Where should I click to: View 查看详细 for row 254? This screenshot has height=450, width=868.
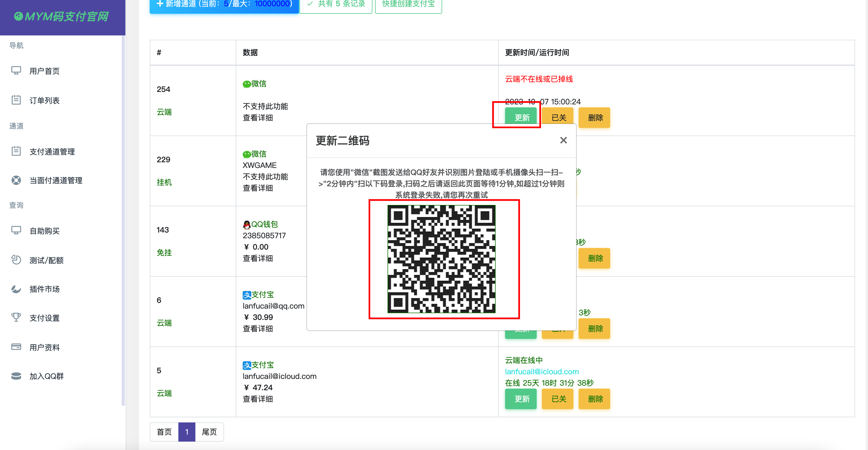(x=258, y=118)
